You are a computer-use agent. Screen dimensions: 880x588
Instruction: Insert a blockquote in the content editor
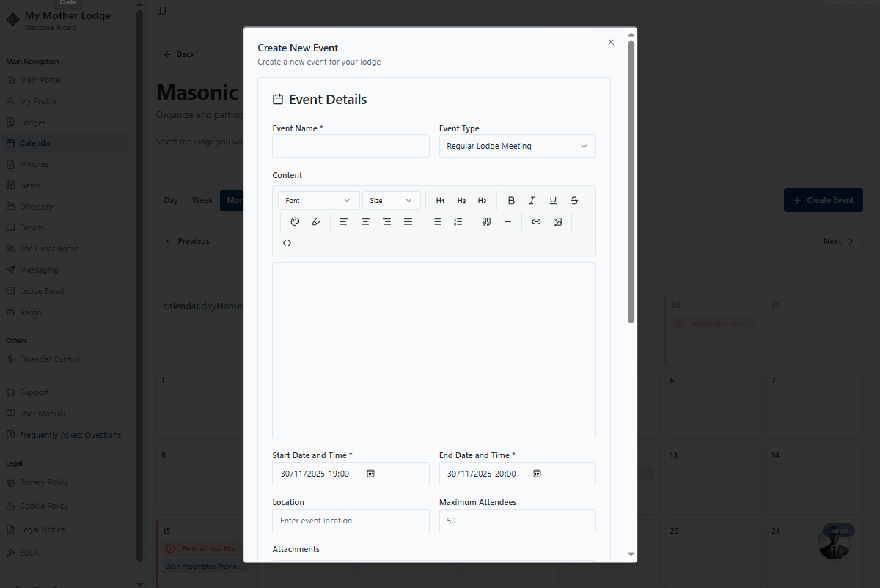click(486, 221)
